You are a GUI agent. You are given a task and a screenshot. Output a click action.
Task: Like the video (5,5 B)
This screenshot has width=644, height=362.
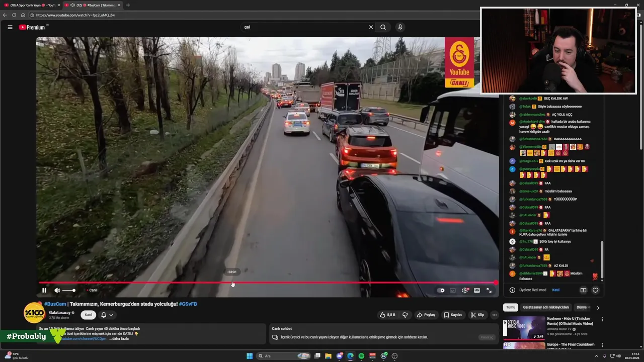[387, 315]
